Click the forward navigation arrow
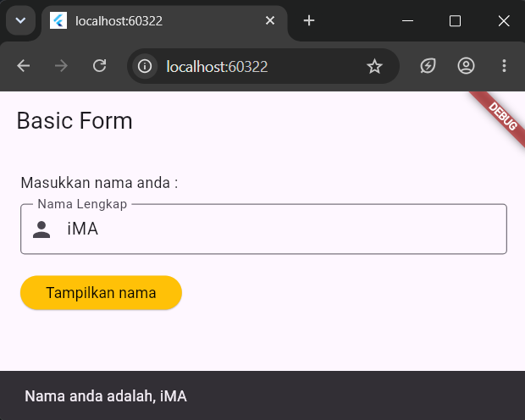 point(61,66)
